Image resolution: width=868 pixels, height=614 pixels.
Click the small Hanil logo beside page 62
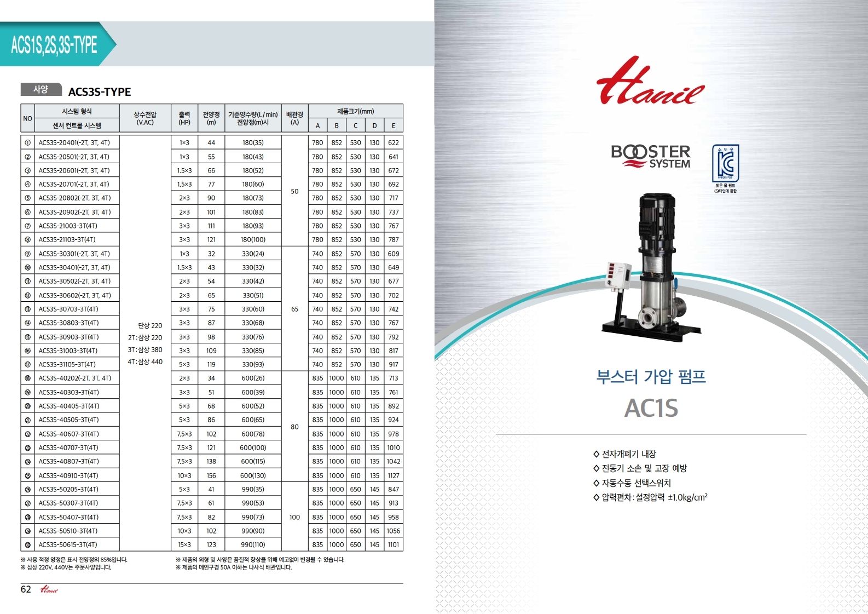pyautogui.click(x=49, y=590)
